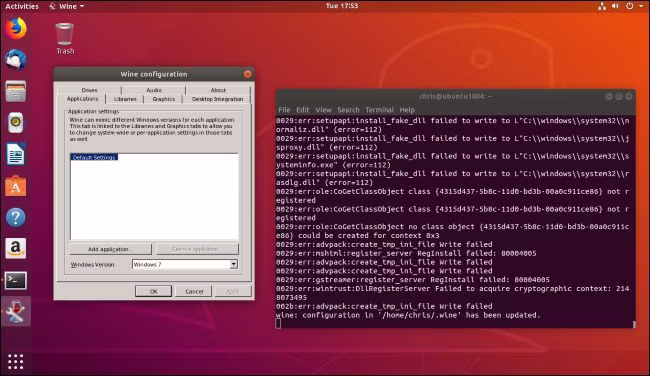Expand the Windows Version dropdown arrow
Screen dimensions: 650x376
234,264
